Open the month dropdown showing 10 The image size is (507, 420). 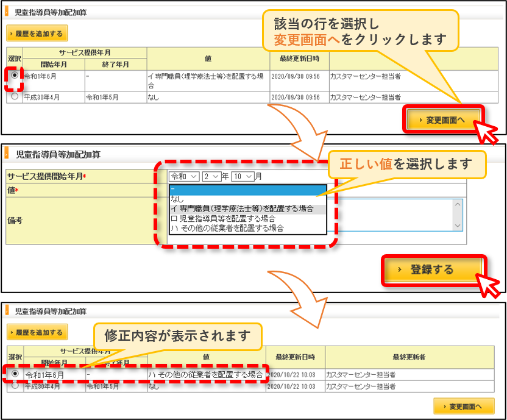point(243,176)
